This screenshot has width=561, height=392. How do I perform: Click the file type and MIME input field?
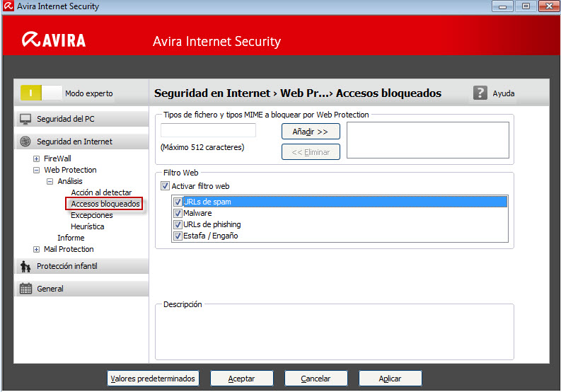208,130
